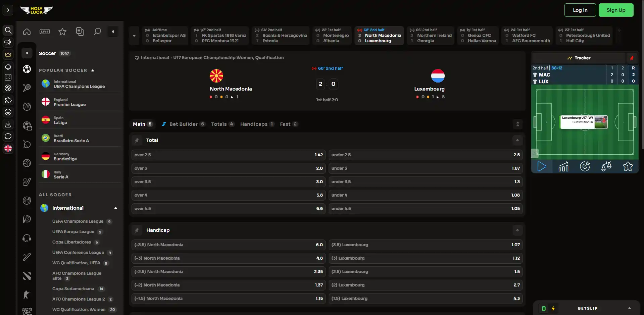Expand the far-left sidebar with chevron
The image size is (644, 315).
(8, 10)
